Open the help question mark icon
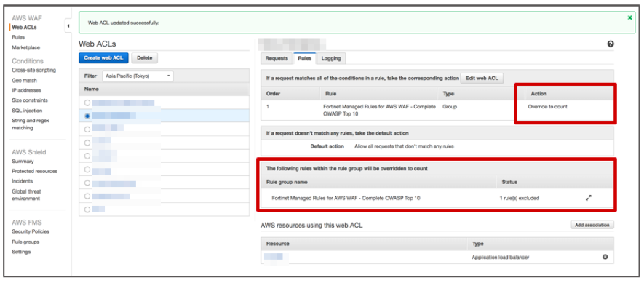This screenshot has width=644, height=283. 611,44
